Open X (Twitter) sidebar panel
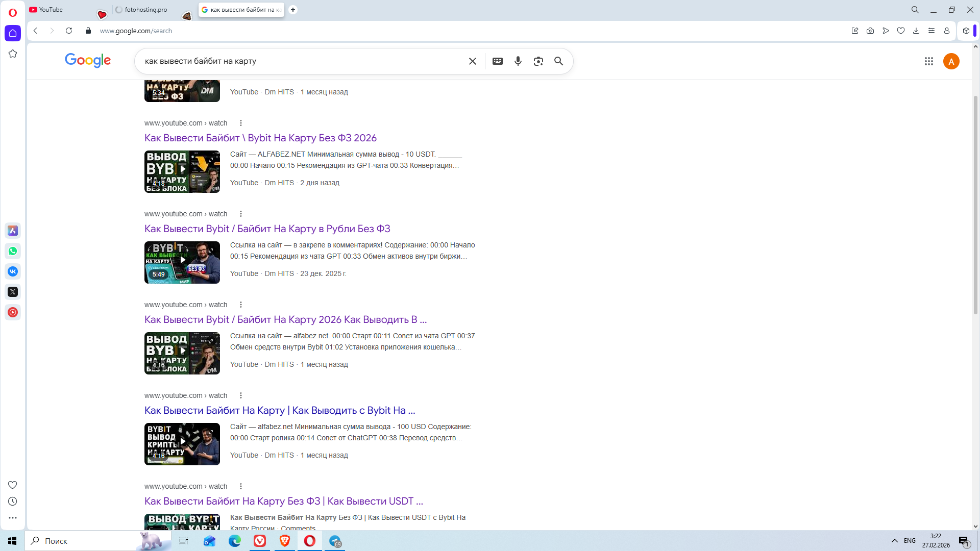Viewport: 980px width, 551px height. (x=13, y=292)
